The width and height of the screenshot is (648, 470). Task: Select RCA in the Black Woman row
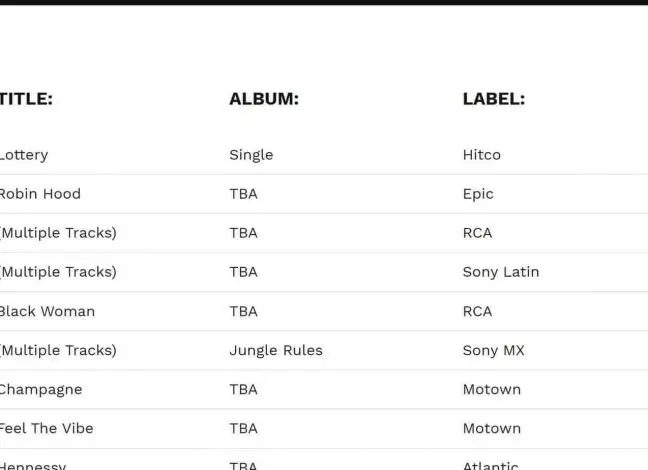(x=477, y=311)
